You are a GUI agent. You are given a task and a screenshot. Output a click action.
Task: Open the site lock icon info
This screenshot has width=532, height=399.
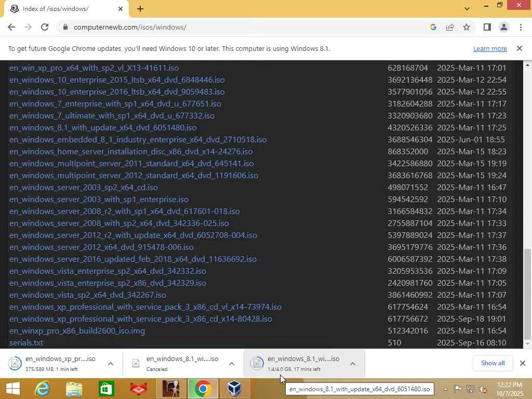pyautogui.click(x=65, y=27)
